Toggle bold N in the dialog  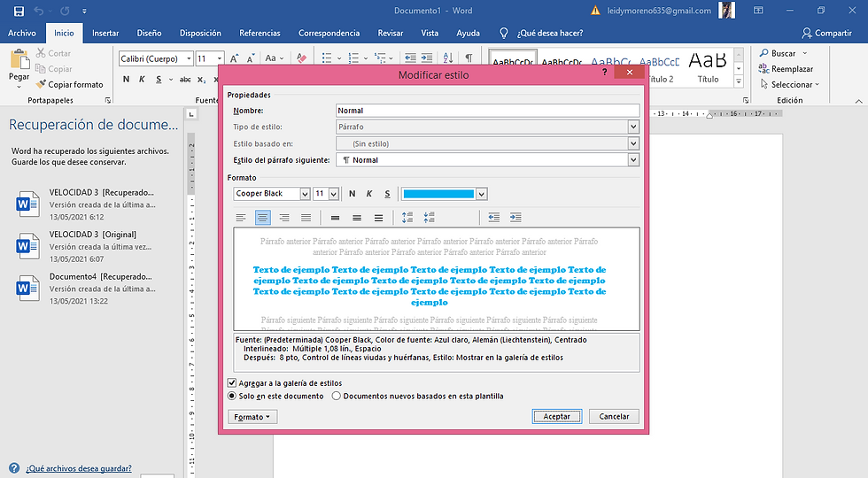(x=353, y=194)
